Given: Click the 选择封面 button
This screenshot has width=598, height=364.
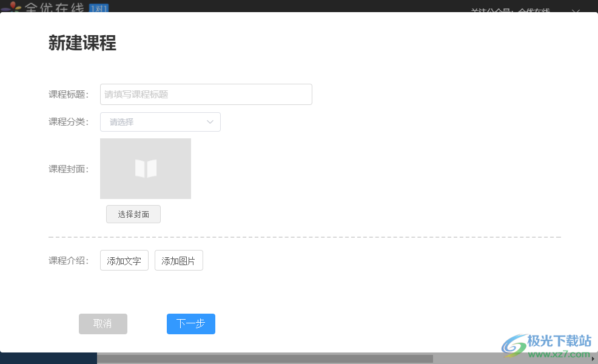Looking at the screenshot, I should pyautogui.click(x=133, y=214).
